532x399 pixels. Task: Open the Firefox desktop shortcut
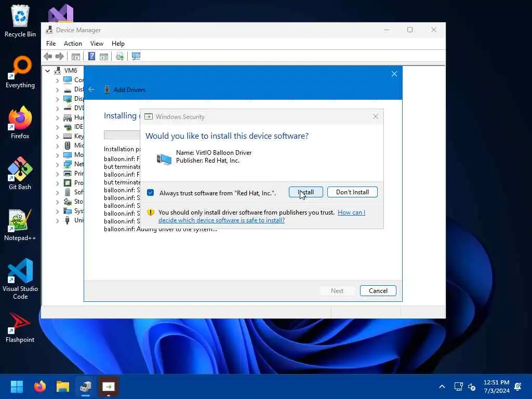pos(20,123)
